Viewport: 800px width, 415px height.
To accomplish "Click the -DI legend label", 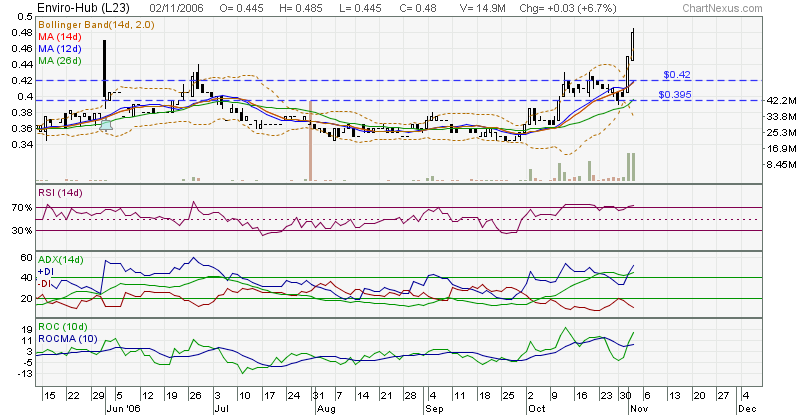I will pos(44,283).
